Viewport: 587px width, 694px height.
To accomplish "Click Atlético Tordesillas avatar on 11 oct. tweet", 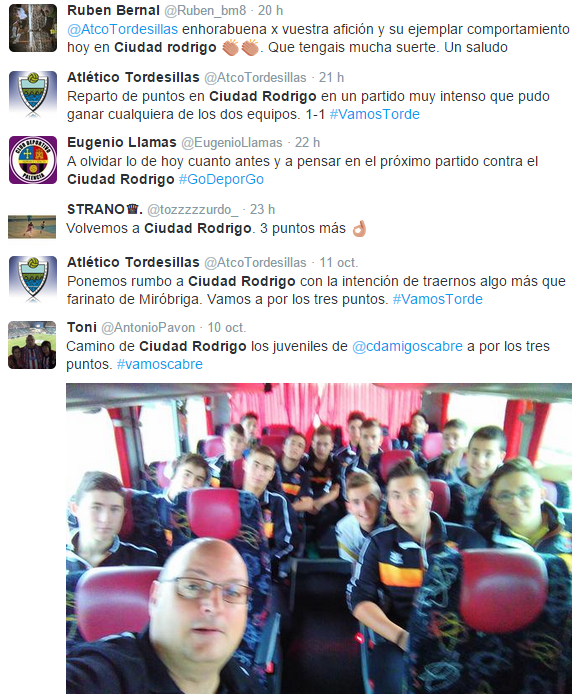I will [33, 280].
